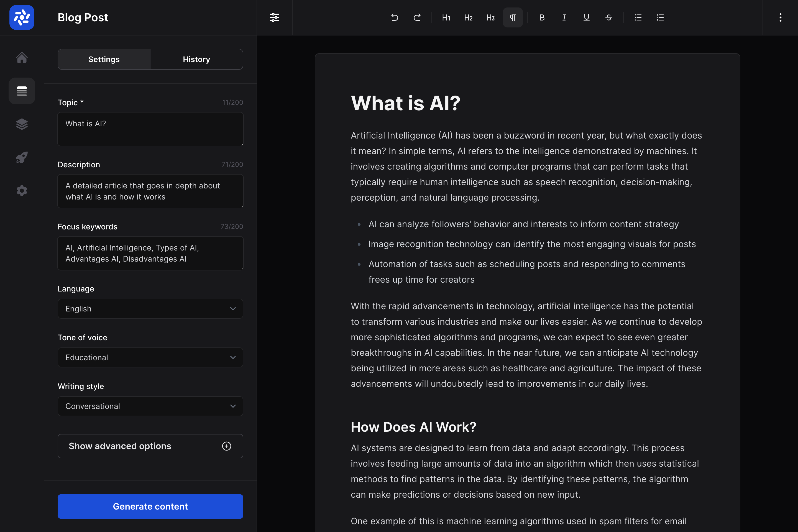The image size is (798, 532).
Task: Open the Language dropdown showing English
Action: pos(150,308)
